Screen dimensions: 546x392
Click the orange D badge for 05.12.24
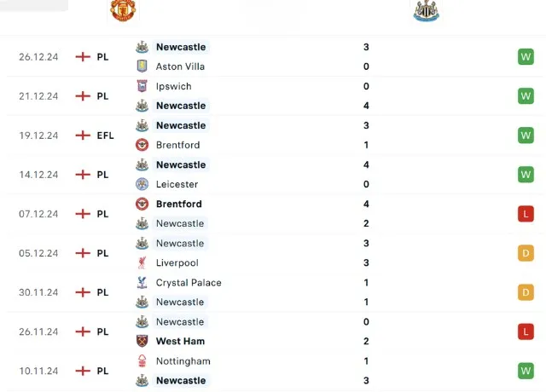(526, 253)
